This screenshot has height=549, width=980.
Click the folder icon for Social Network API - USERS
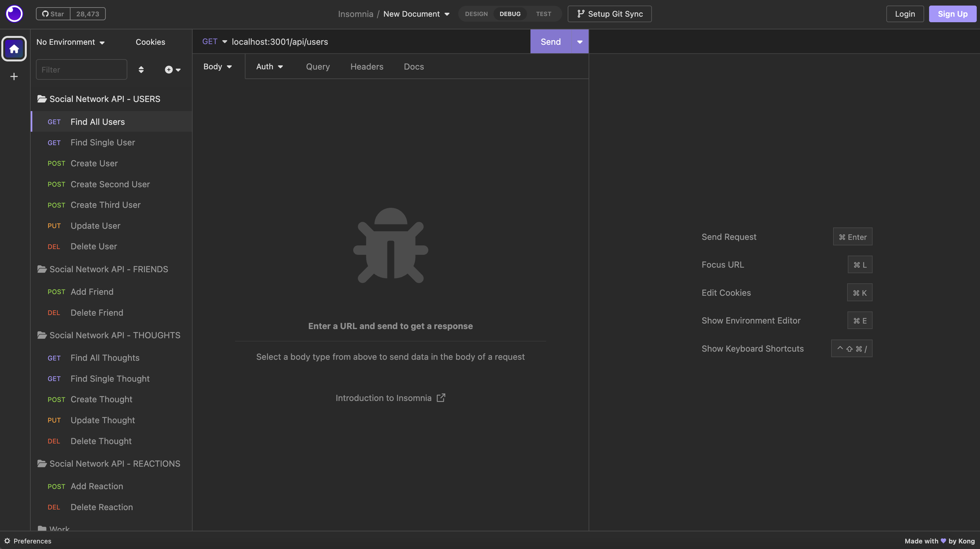pyautogui.click(x=41, y=99)
